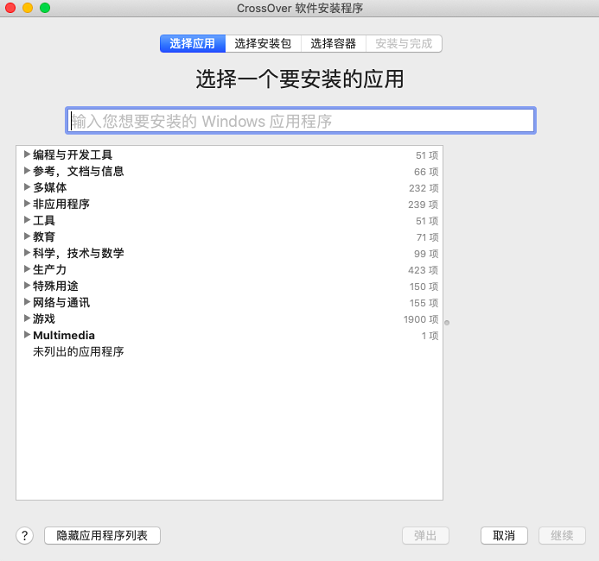The image size is (599, 561).
Task: Click the 隐藏应用程序列表 button
Action: tap(102, 535)
